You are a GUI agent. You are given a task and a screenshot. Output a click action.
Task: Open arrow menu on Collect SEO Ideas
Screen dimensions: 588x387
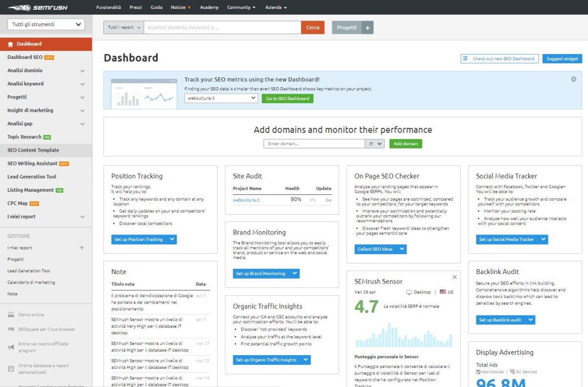click(401, 249)
